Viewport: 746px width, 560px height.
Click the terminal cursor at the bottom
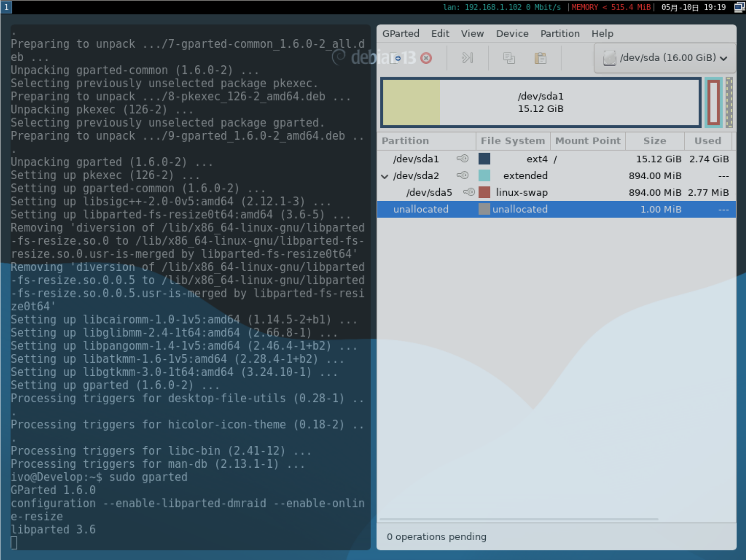tap(14, 543)
